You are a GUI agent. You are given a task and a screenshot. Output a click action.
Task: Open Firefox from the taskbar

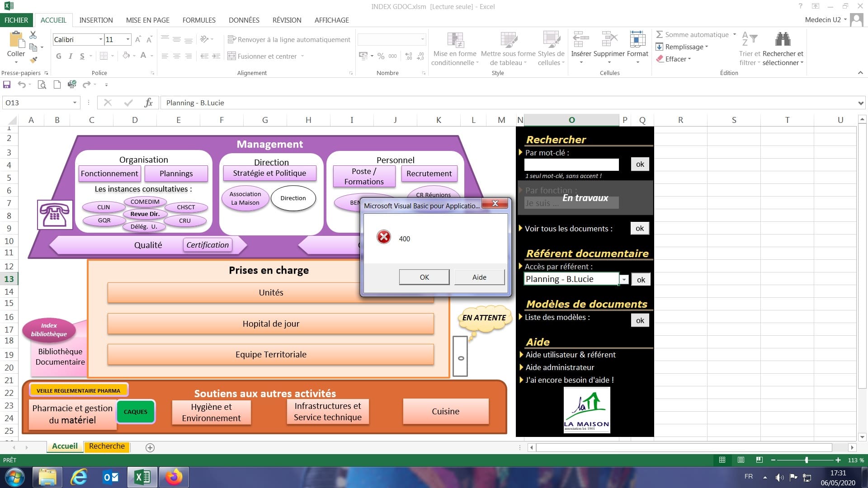click(174, 477)
